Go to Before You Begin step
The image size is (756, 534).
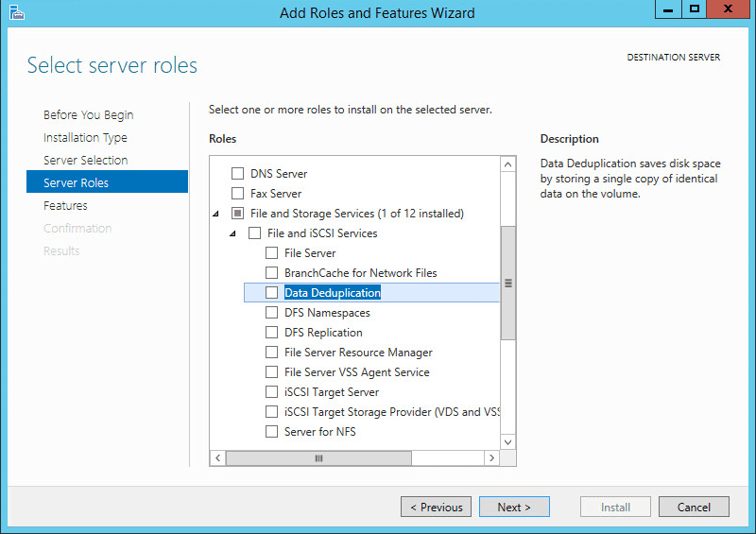pos(88,115)
